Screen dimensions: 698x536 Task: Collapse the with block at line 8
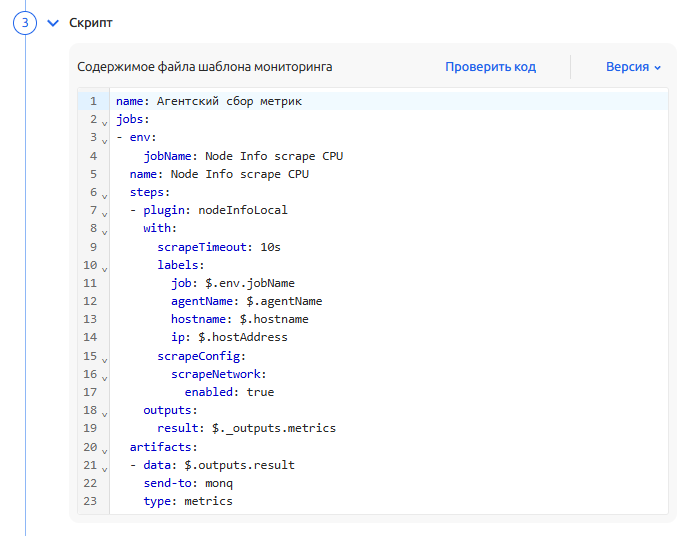[104, 230]
